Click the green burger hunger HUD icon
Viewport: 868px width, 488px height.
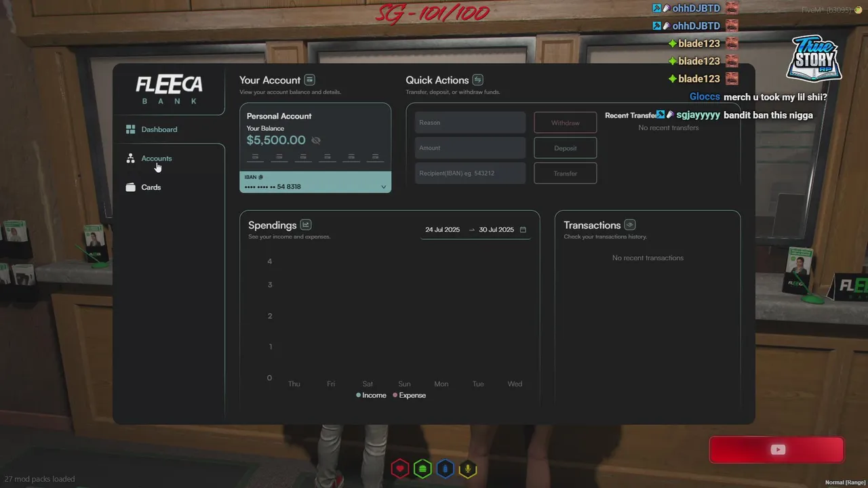pos(422,468)
